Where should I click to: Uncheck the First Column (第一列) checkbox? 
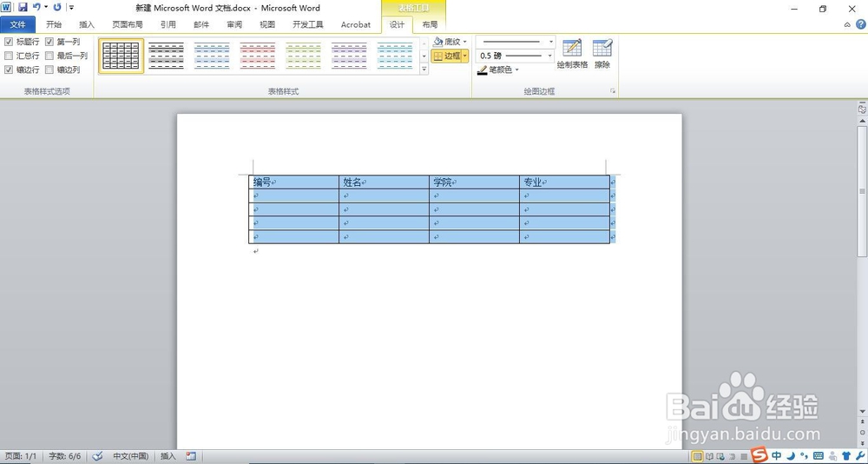pyautogui.click(x=49, y=42)
